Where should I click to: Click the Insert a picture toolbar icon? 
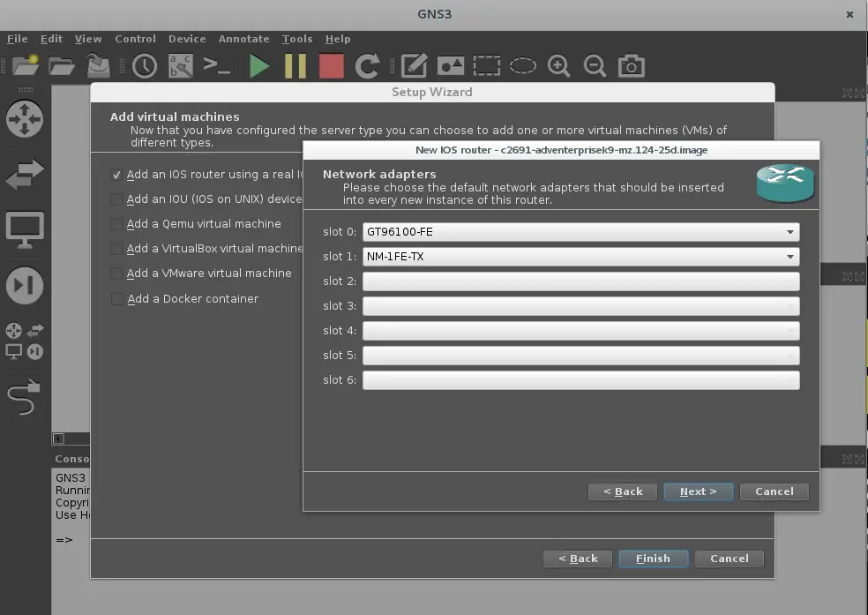(x=450, y=66)
